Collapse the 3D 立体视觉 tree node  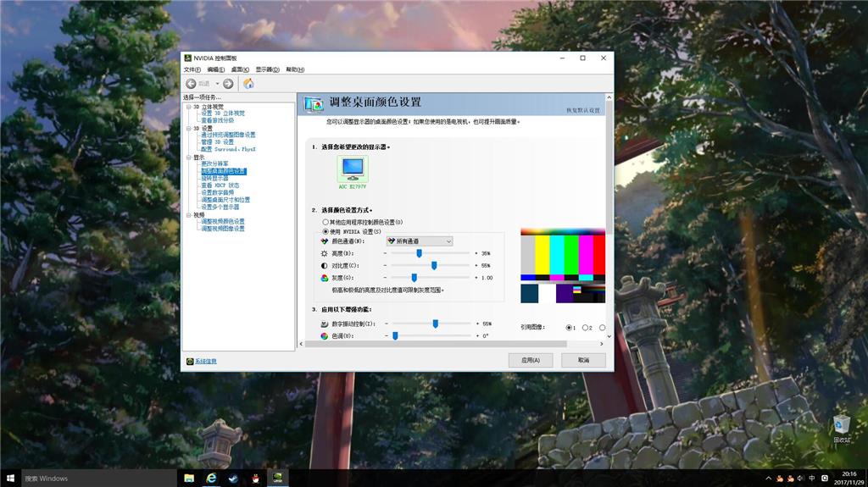click(x=188, y=107)
